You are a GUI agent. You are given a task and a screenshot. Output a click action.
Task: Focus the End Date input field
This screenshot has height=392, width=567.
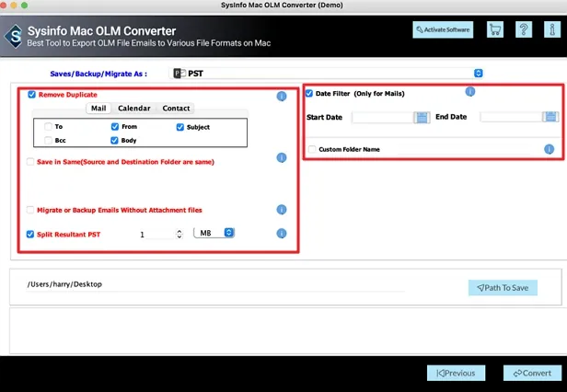point(512,117)
